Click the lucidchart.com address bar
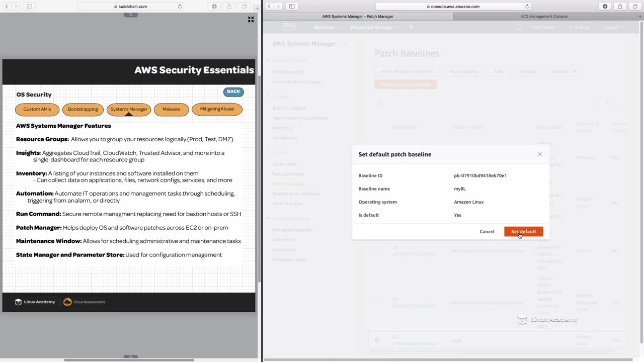Image resolution: width=644 pixels, height=362 pixels. click(131, 7)
